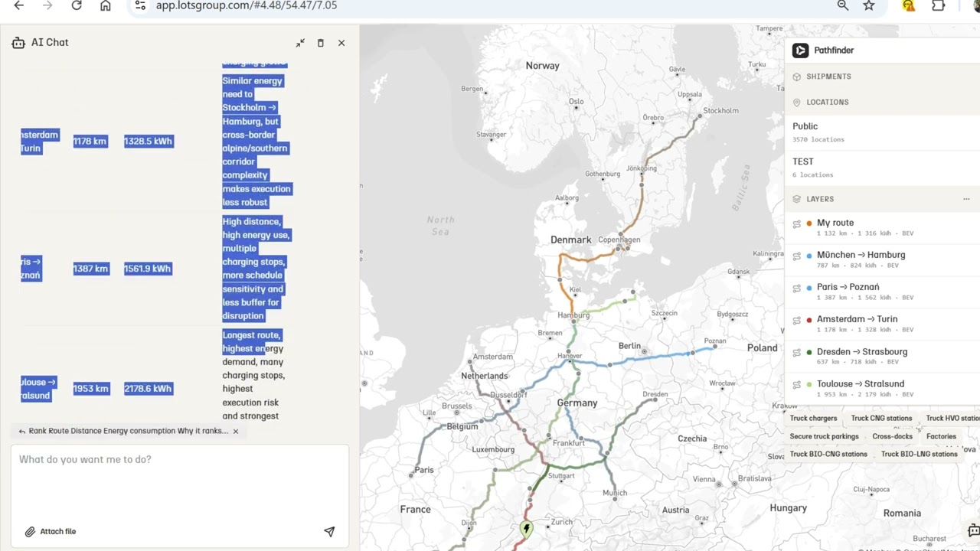
Task: Close the AI Chat panel
Action: (341, 43)
